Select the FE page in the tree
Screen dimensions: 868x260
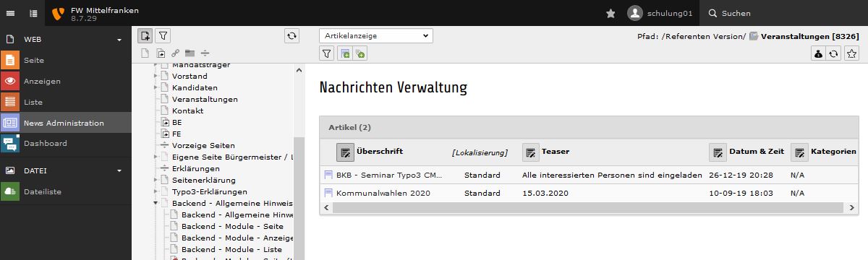(176, 134)
